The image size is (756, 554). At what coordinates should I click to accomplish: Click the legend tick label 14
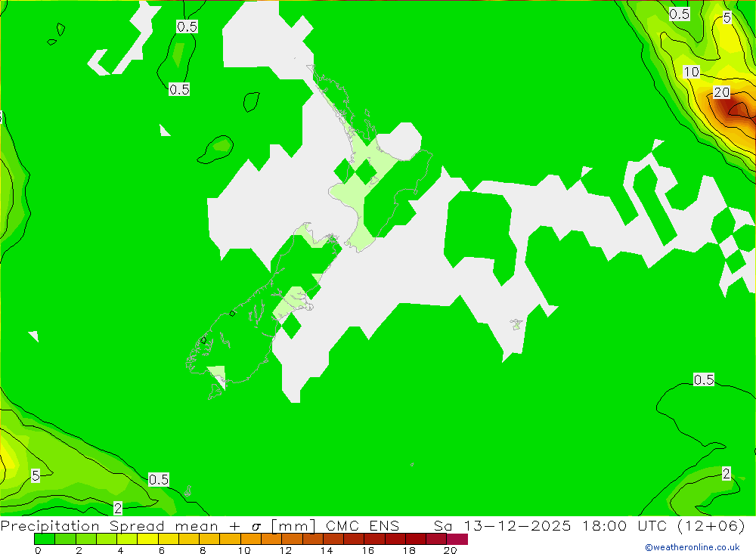(327, 550)
